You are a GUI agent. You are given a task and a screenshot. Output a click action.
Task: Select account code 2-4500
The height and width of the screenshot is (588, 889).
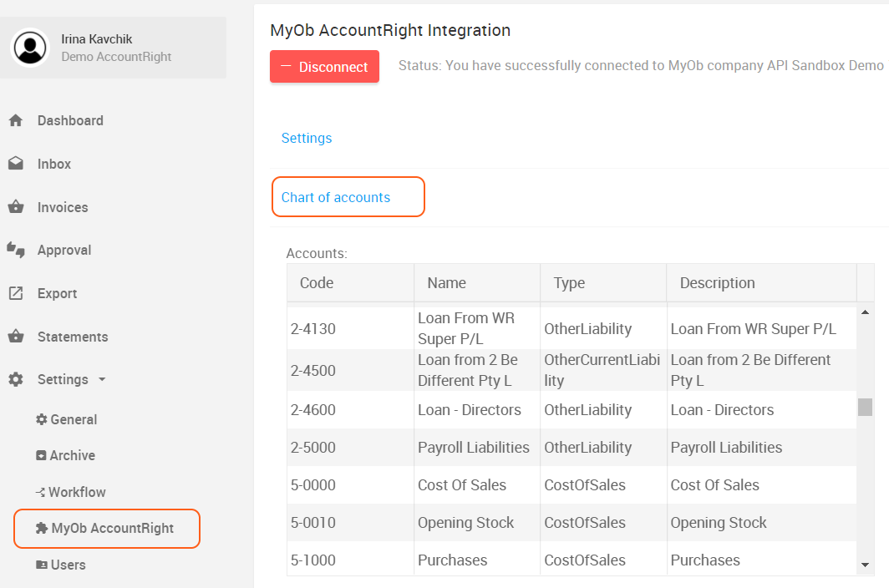[313, 371]
